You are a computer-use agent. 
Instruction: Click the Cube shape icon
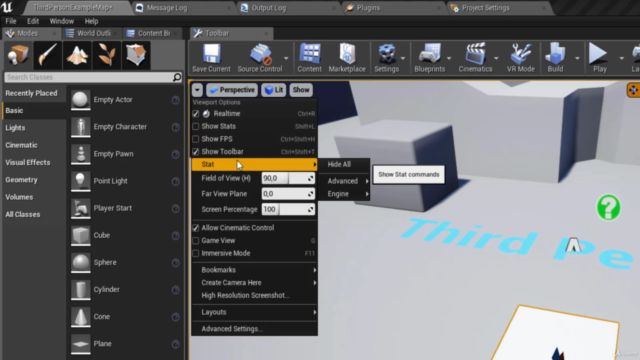point(80,236)
